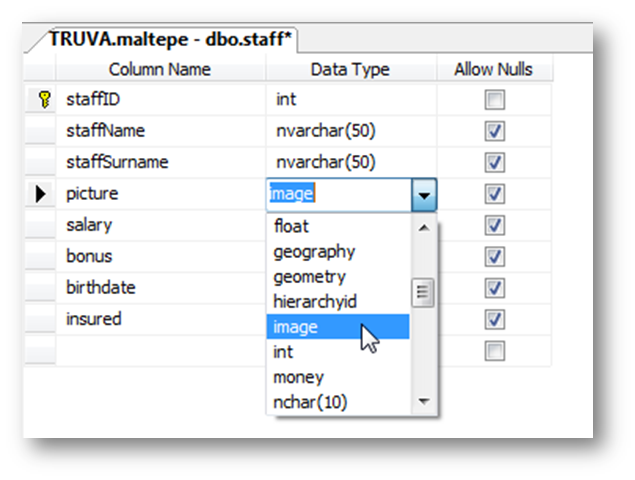Pick hierarchyid in the type dropdown list
Viewport: 635px width, 480px height.
pos(315,301)
